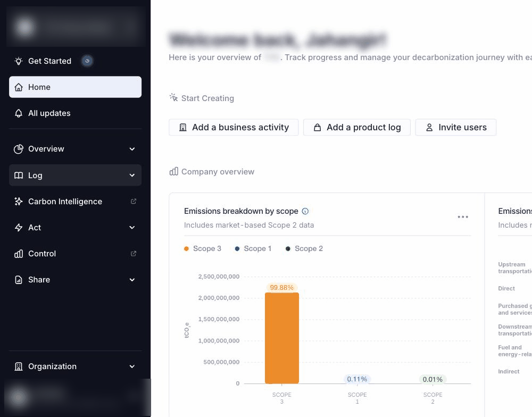The image size is (532, 417).
Task: Open All updates in sidebar
Action: (75, 113)
